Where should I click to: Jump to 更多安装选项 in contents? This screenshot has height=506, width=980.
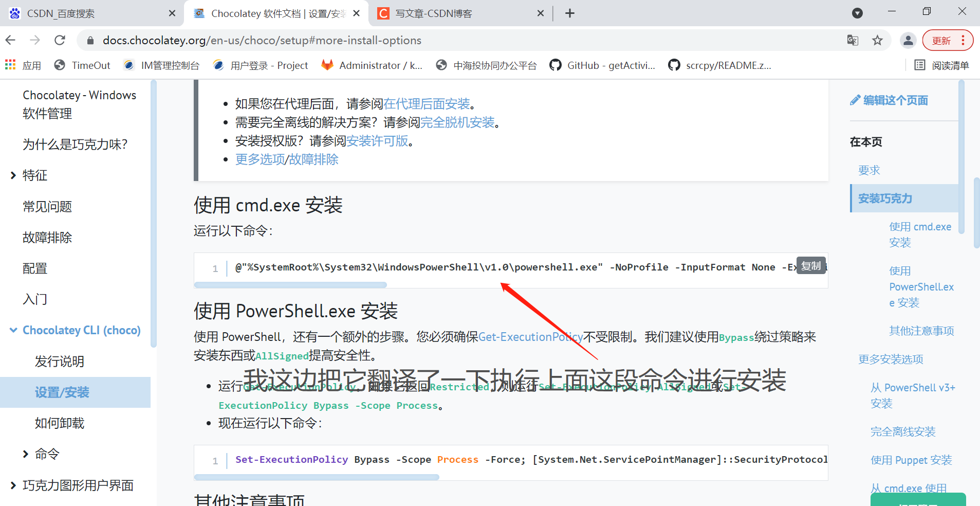point(891,359)
